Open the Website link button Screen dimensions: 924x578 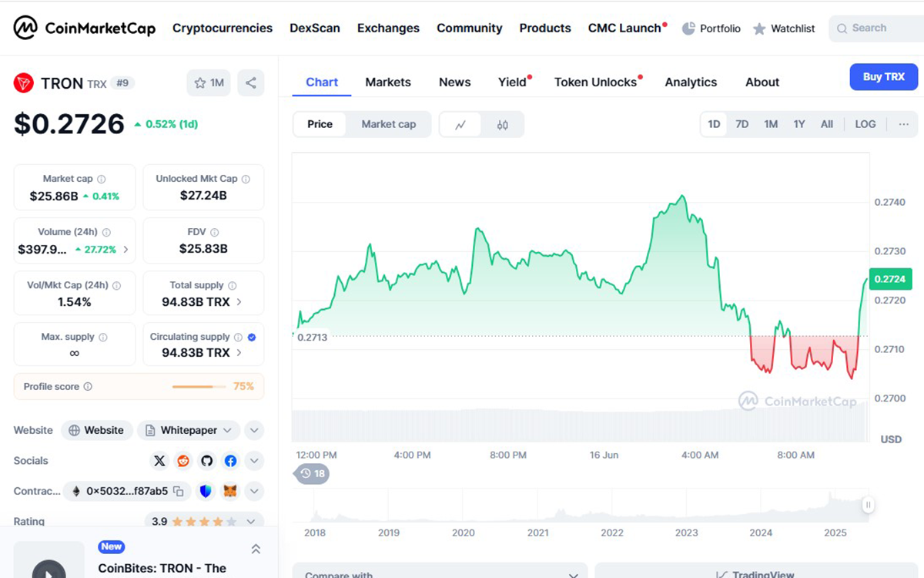point(97,430)
